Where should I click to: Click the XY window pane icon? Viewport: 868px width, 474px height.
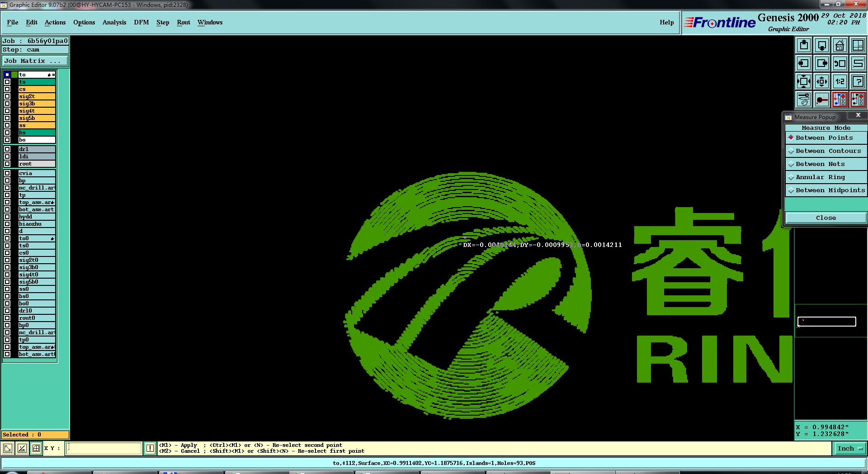(x=858, y=45)
